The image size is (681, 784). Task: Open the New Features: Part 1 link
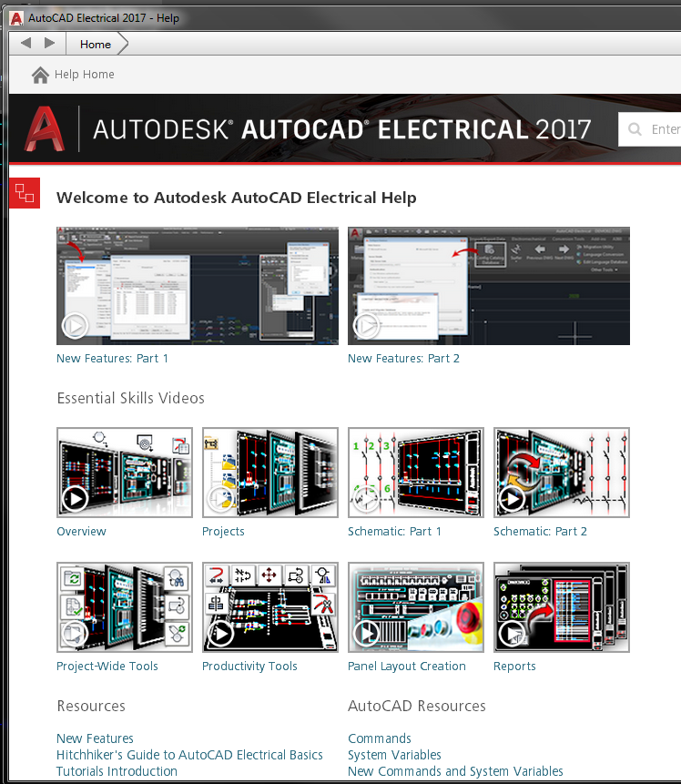[x=113, y=359]
